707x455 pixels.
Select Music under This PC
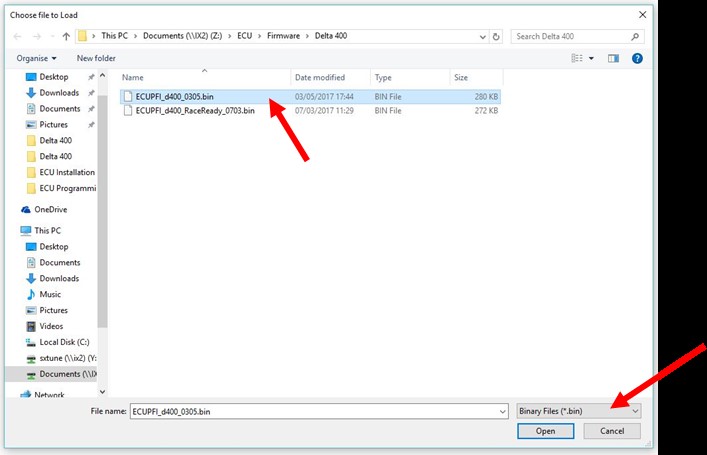[50, 294]
